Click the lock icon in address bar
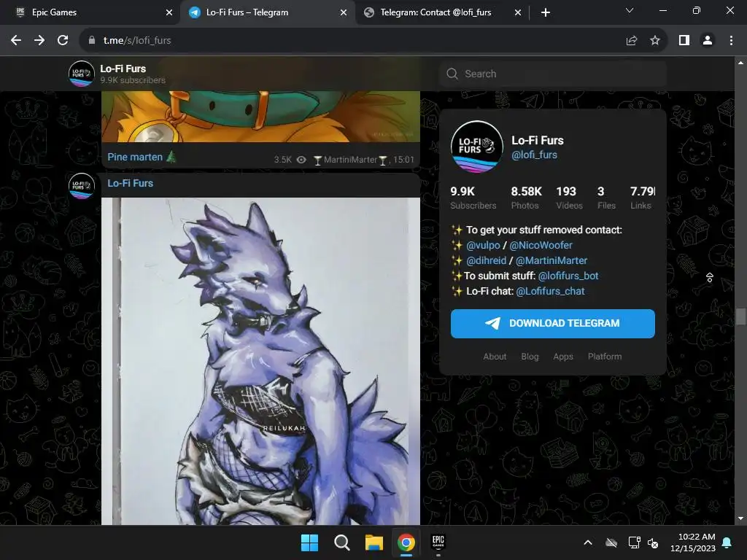This screenshot has height=560, width=747. point(92,41)
